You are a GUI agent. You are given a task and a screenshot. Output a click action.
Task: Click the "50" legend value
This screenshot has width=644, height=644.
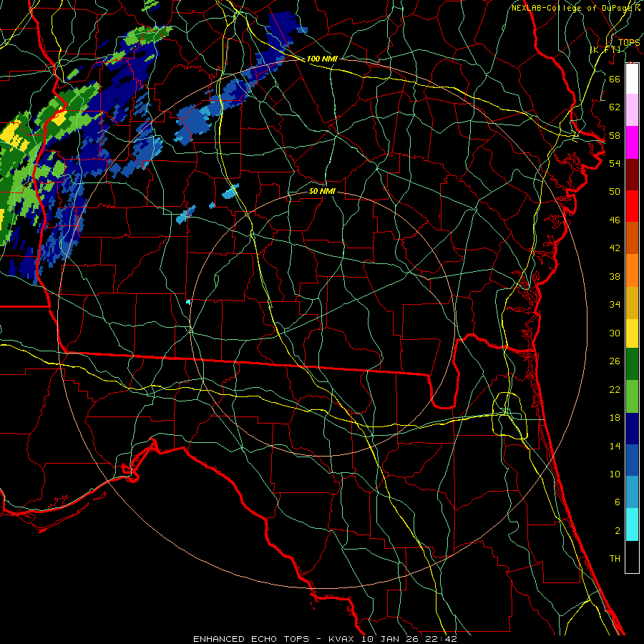pyautogui.click(x=615, y=191)
